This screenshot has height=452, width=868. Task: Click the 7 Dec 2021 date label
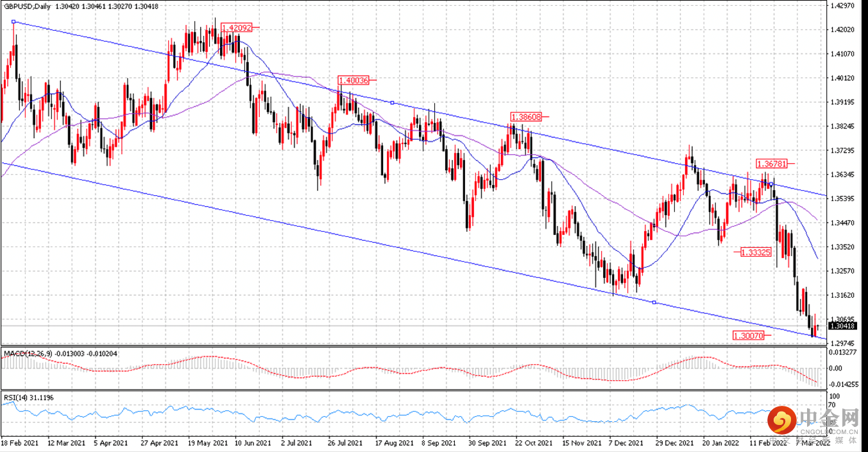point(626,443)
